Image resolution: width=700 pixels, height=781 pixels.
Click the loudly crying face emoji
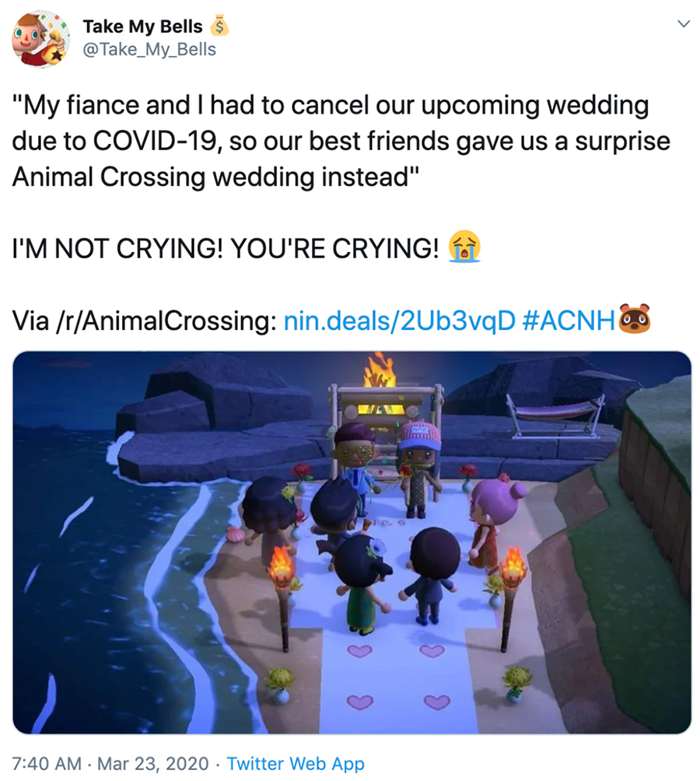(464, 247)
